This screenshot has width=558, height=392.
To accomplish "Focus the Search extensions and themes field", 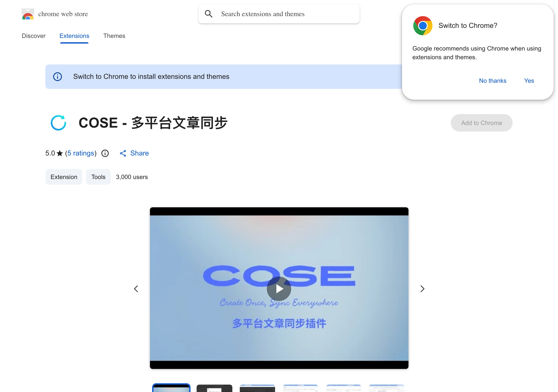I will pos(279,14).
